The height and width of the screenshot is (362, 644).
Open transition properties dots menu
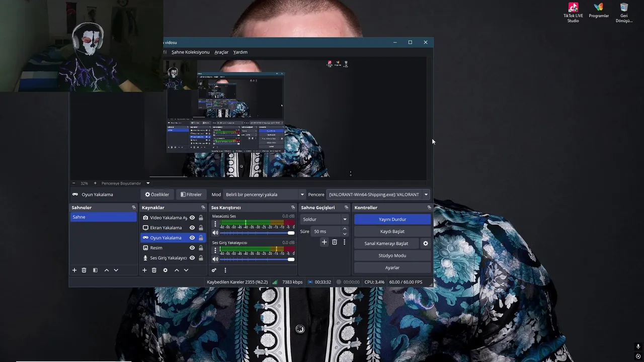click(344, 242)
